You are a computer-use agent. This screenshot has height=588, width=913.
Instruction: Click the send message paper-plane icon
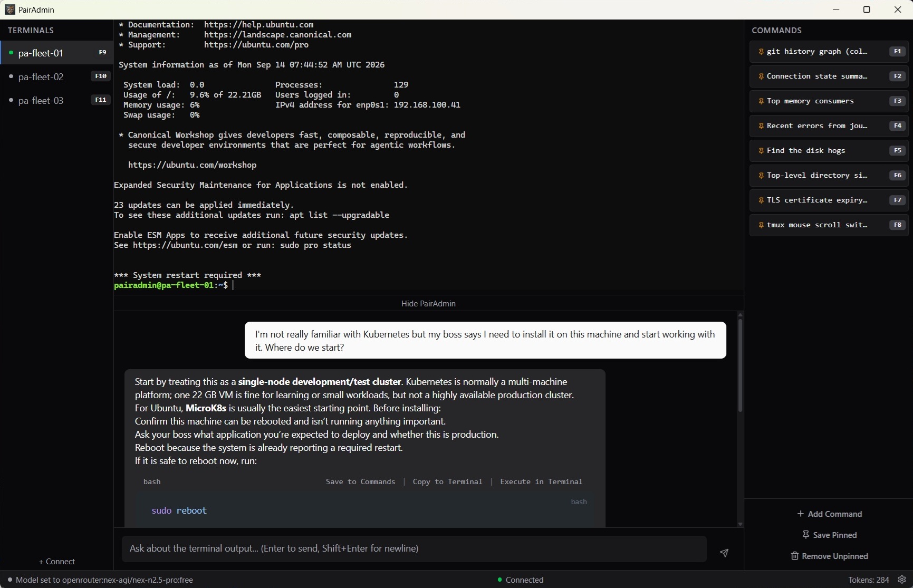tap(724, 553)
